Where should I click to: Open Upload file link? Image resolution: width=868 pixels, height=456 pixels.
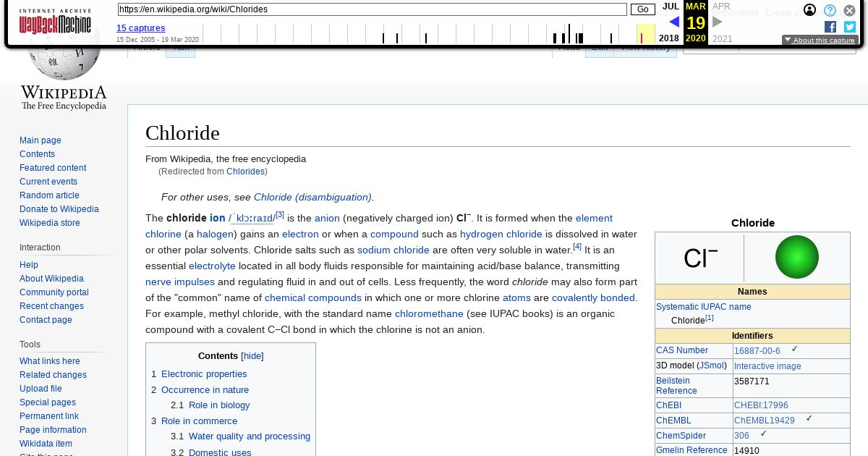coord(41,389)
